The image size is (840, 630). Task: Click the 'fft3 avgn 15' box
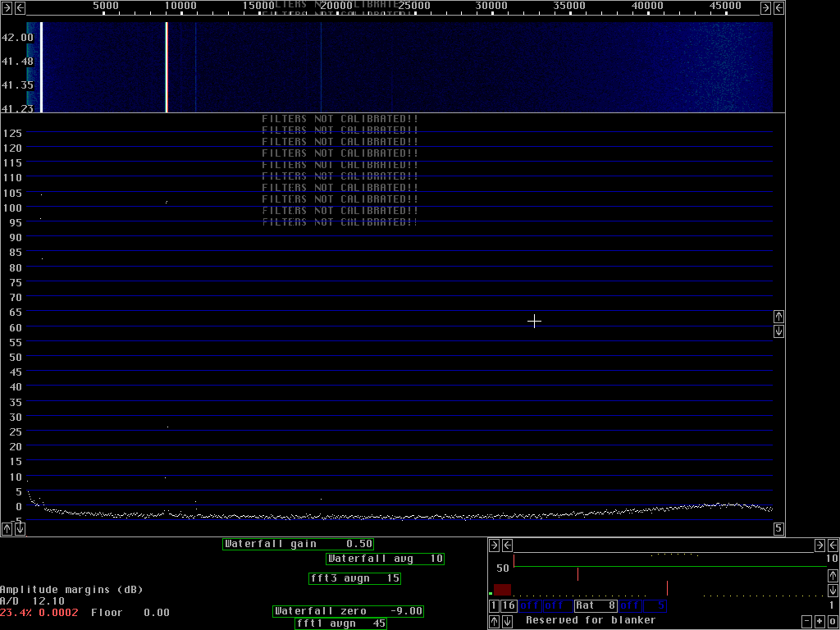[355, 578]
